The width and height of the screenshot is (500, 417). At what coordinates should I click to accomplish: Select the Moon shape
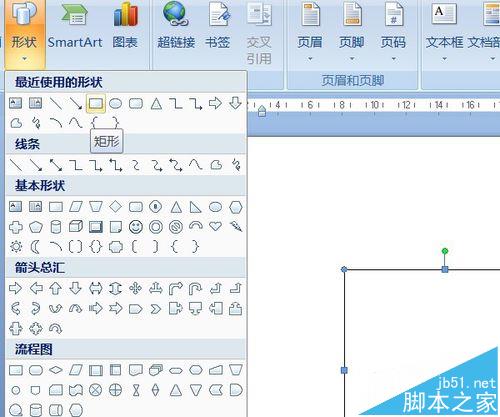point(35,247)
